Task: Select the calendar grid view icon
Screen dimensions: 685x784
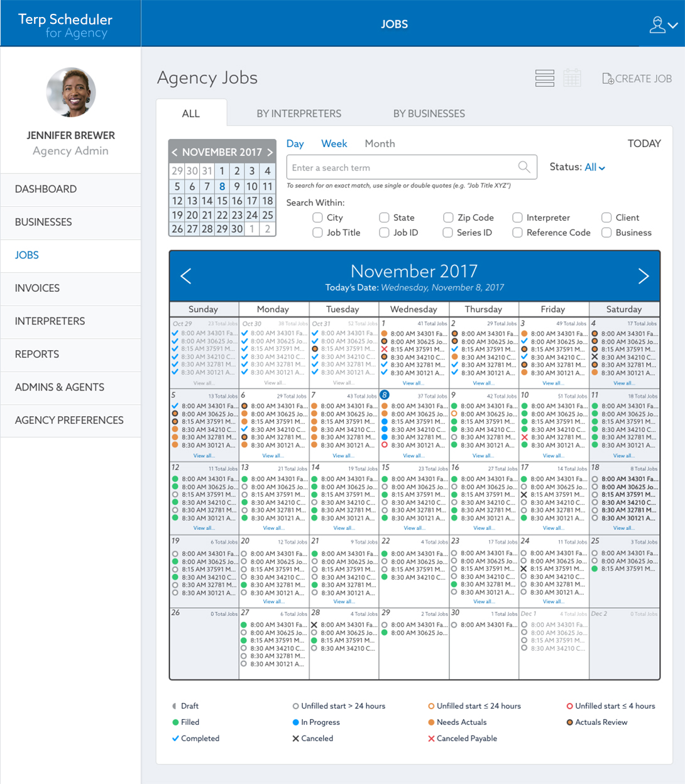Action: tap(572, 77)
